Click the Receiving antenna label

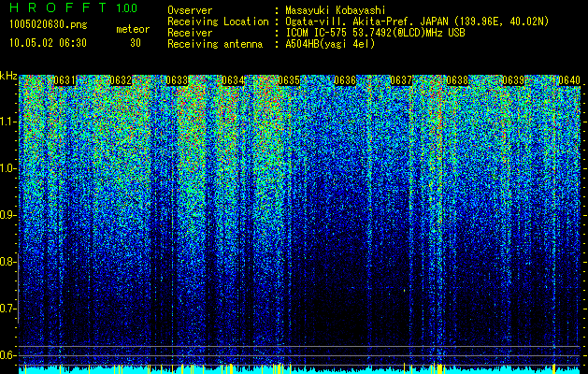215,44
